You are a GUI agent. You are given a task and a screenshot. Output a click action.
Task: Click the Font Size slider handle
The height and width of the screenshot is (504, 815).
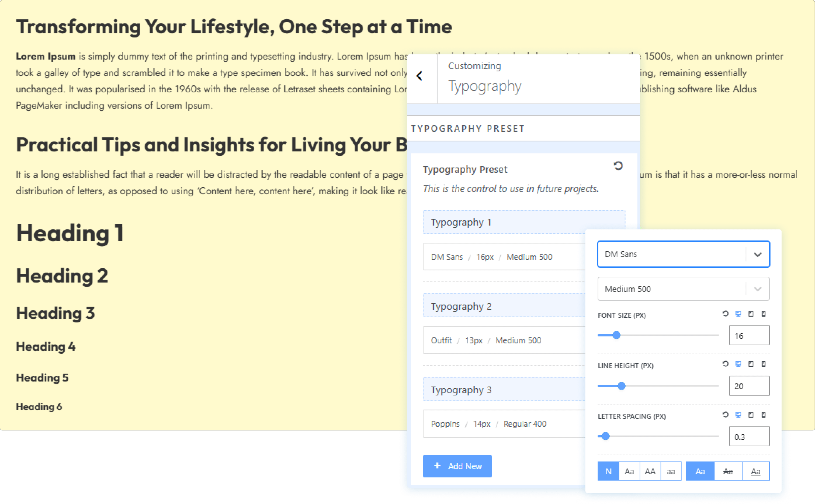[x=616, y=335]
